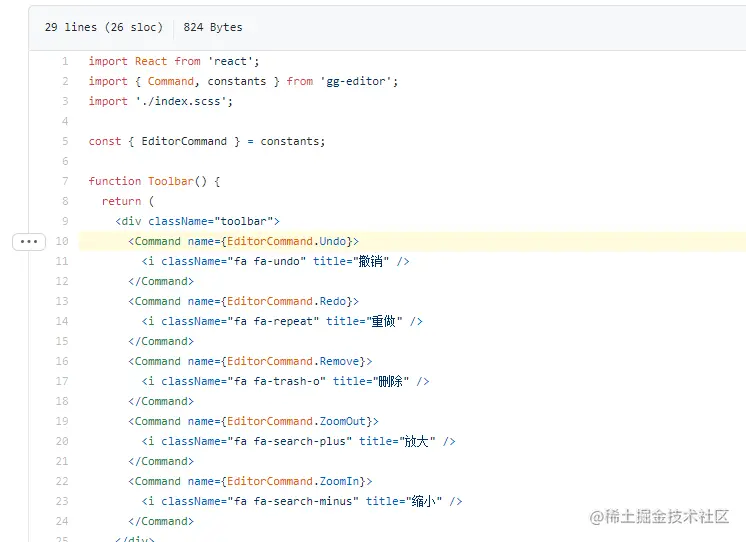Click the className="toolbar" attribute

click(211, 221)
